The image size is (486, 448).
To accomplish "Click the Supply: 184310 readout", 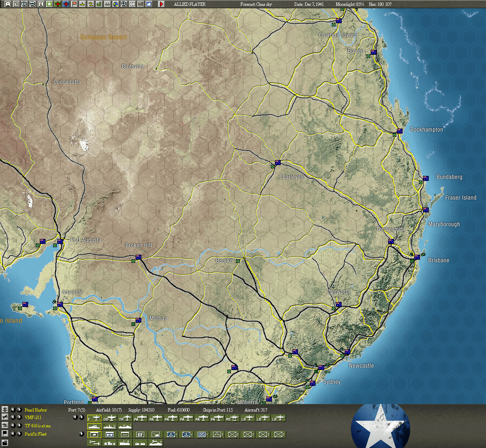I will coord(141,410).
